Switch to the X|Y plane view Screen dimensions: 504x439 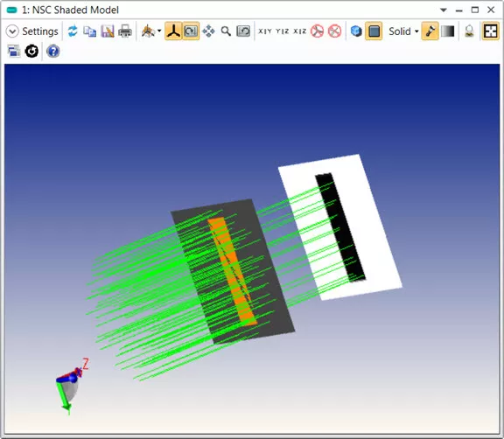pos(265,31)
